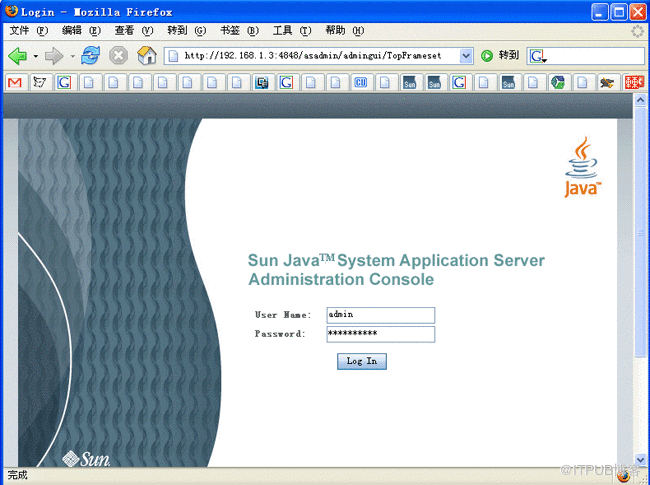Minimize the Firefox window
This screenshot has height=485, width=650.
point(599,12)
